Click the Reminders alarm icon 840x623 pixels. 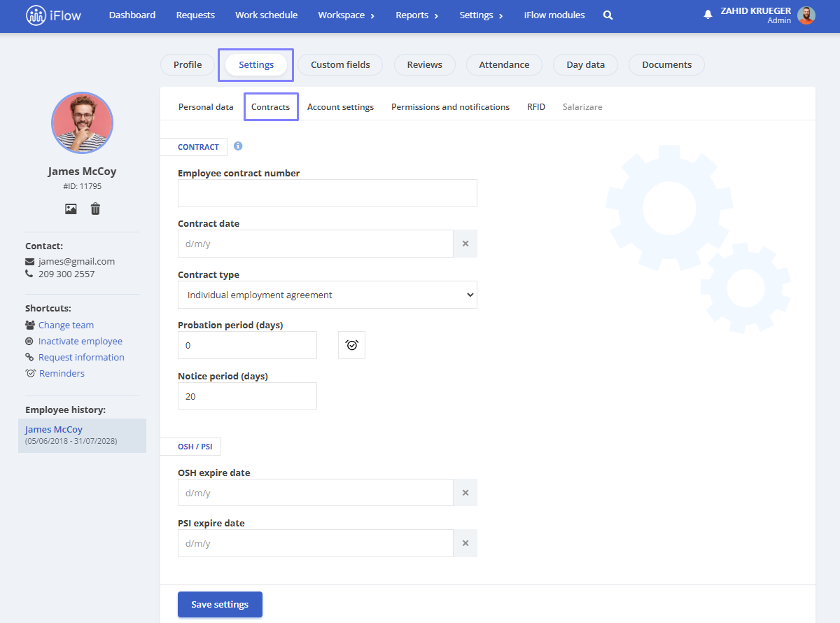31,374
